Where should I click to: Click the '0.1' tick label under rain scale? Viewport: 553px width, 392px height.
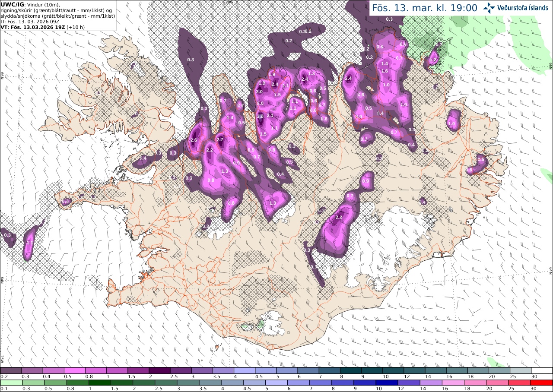4,389
